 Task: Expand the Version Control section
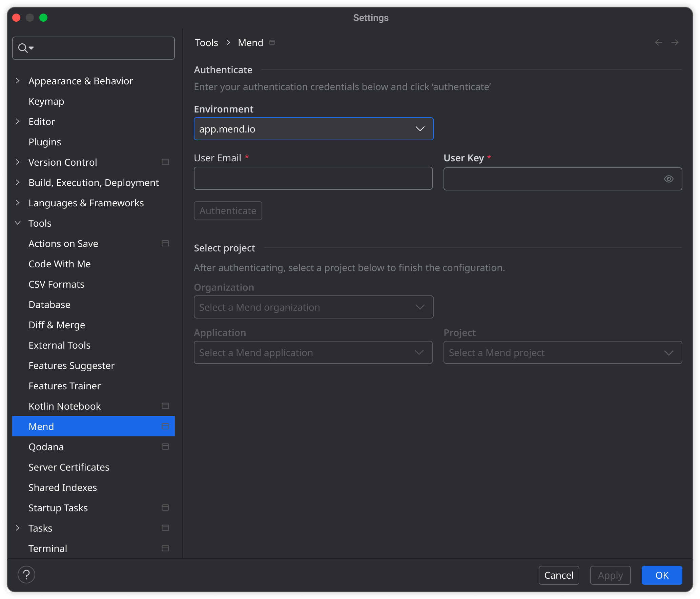(18, 162)
